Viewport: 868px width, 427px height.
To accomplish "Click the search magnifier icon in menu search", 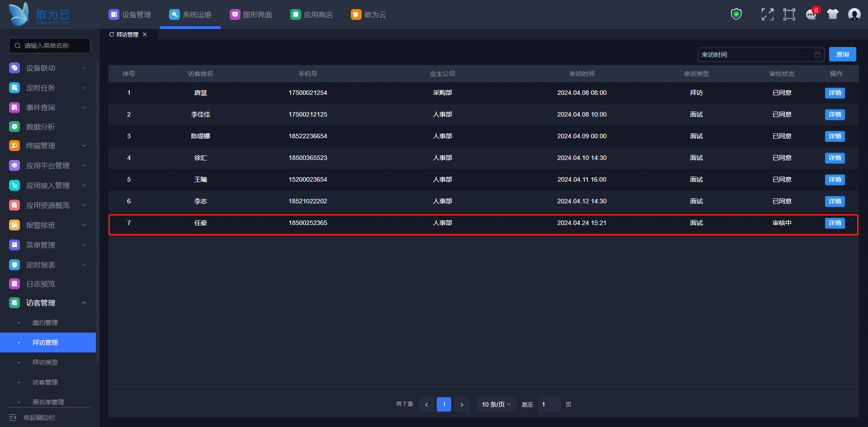I will coord(18,46).
